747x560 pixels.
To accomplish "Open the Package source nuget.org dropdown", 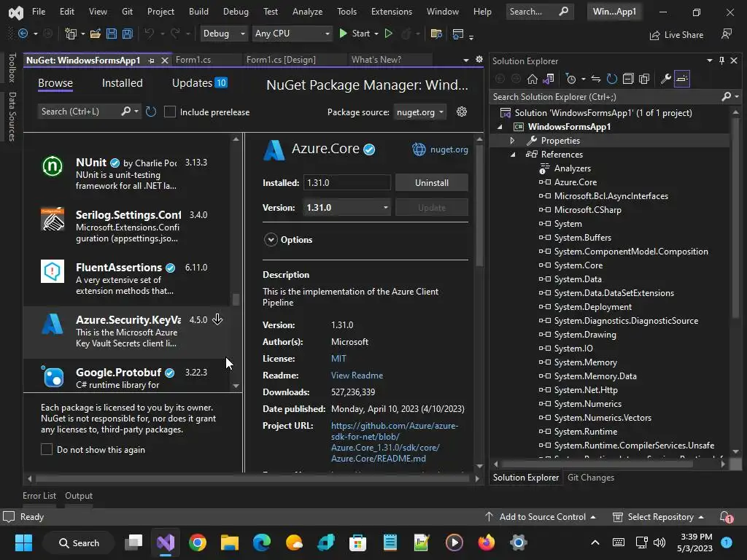I will click(x=419, y=112).
